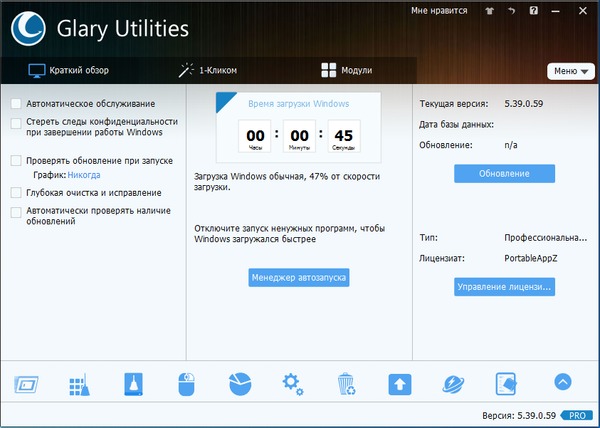Open the recycle bin uninstaller icon
Image resolution: width=600 pixels, height=428 pixels.
click(346, 384)
